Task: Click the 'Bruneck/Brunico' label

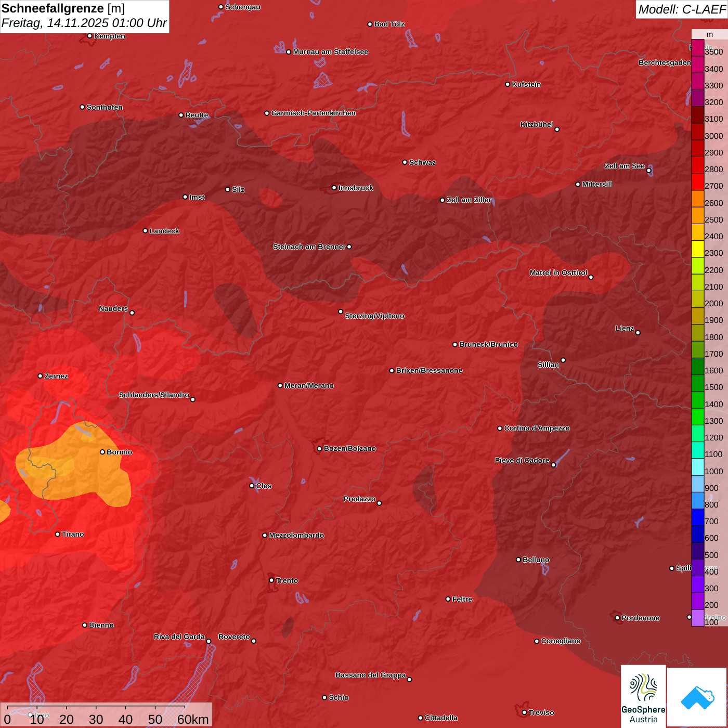Action: pos(488,344)
